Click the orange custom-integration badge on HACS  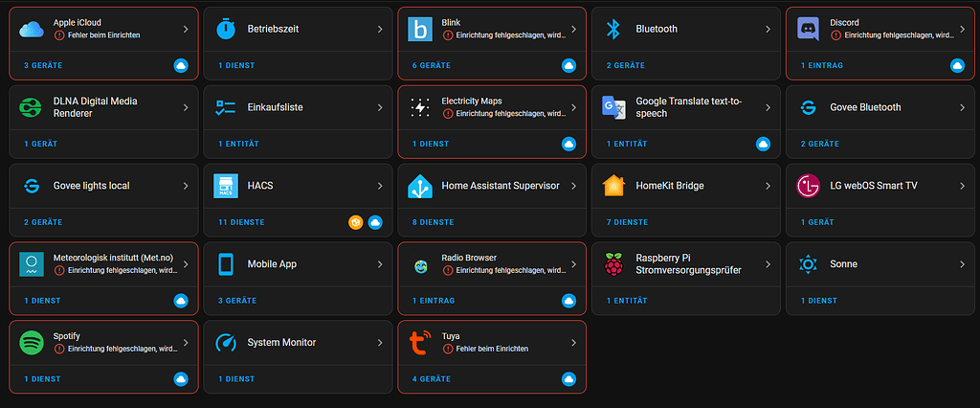coord(355,222)
